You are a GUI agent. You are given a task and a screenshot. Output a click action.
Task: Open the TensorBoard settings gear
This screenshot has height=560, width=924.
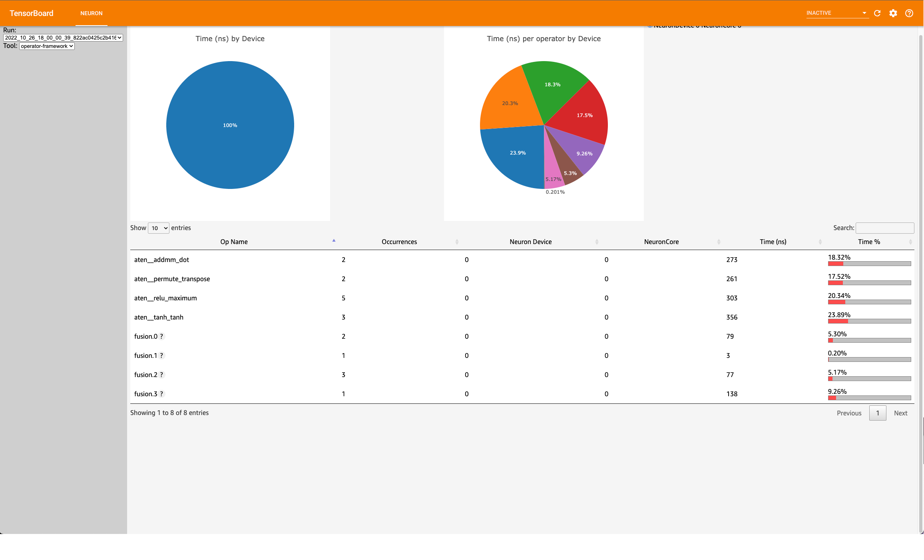(893, 13)
